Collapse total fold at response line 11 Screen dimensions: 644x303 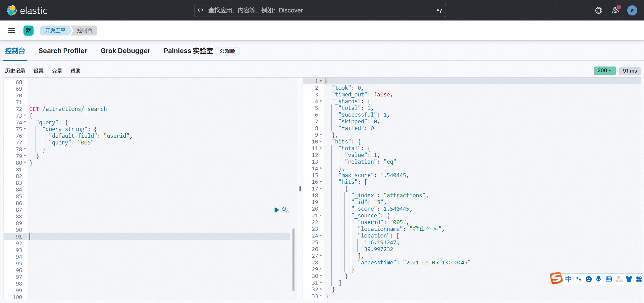point(321,148)
